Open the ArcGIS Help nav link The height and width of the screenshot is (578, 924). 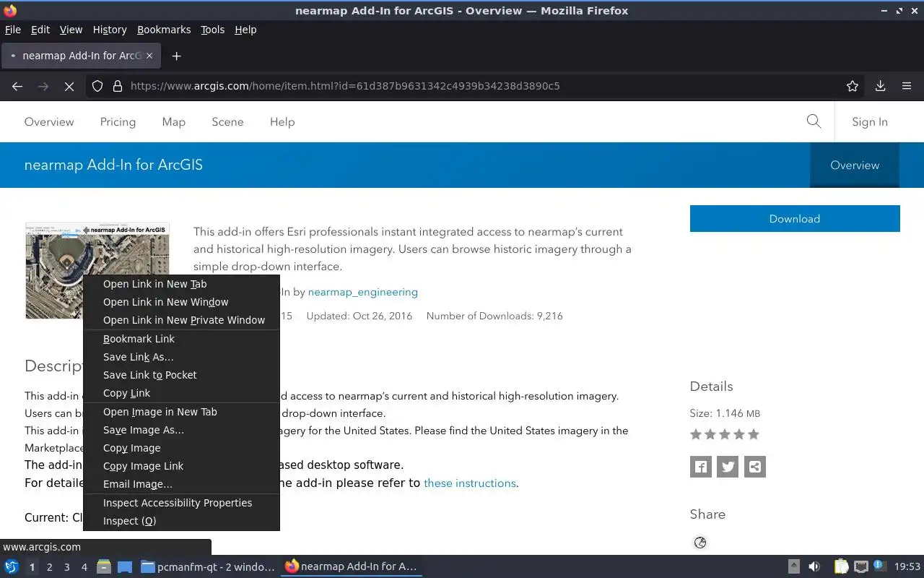tap(282, 122)
